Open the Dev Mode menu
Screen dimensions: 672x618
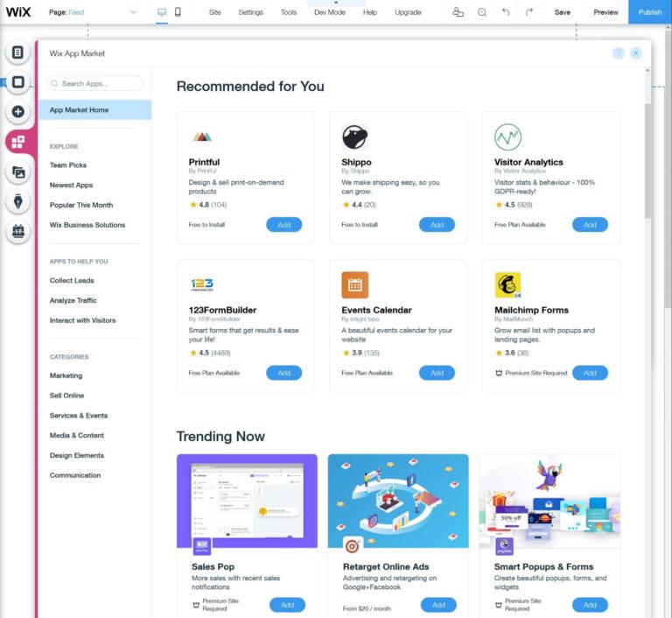pyautogui.click(x=330, y=12)
